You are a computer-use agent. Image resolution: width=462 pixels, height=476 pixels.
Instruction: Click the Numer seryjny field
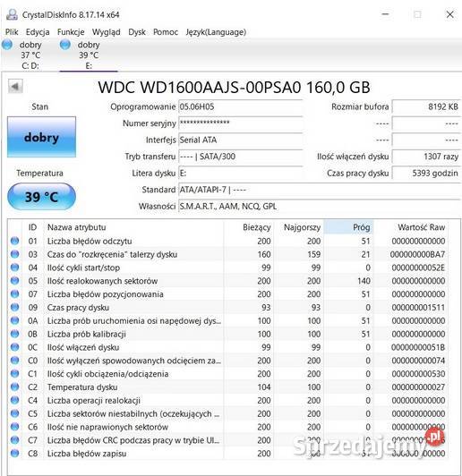tap(240, 123)
